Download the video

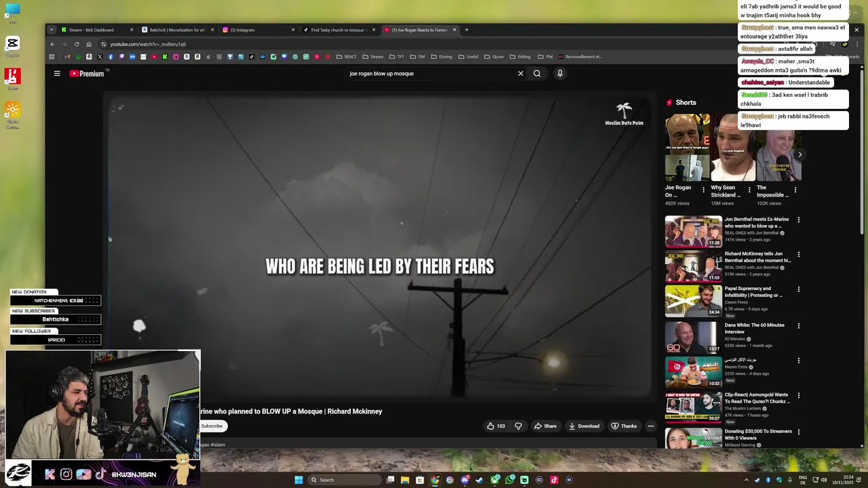(584, 426)
